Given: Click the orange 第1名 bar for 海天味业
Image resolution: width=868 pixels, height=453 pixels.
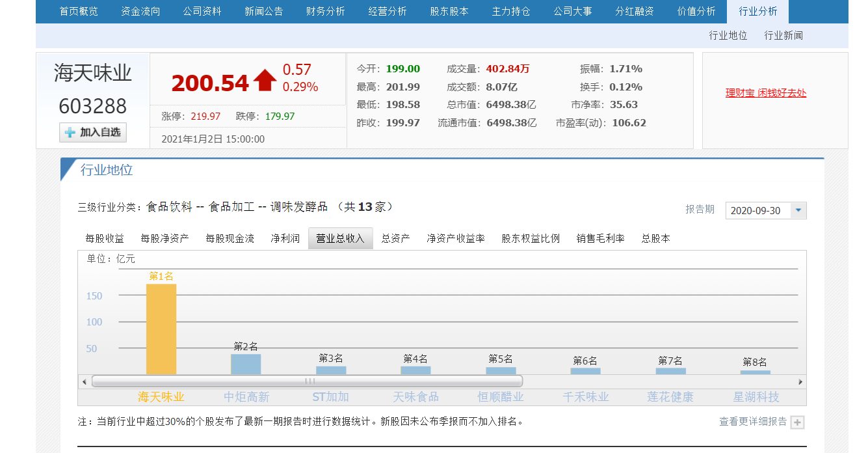Looking at the screenshot, I should (x=161, y=329).
